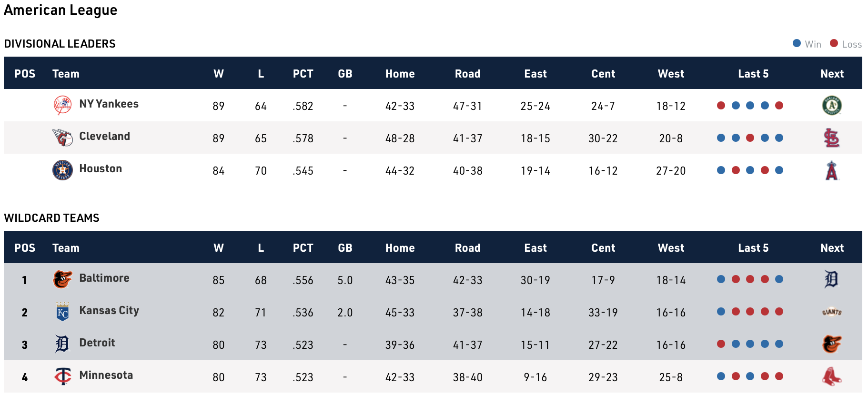
Task: Click Detroit's red first Last 5 dot
Action: coord(721,344)
